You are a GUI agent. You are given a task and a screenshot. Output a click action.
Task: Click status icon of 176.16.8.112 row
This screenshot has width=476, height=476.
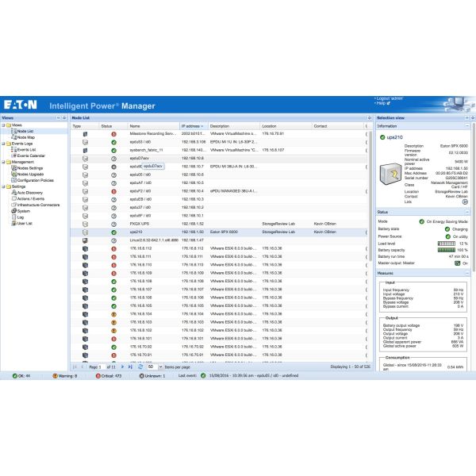point(113,249)
